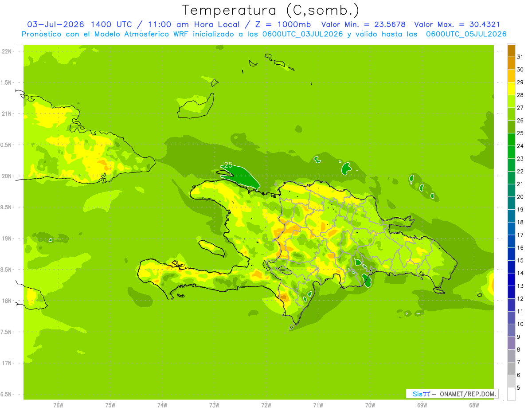This screenshot has height=411, width=532.
Task: Click the legend value "21"
Action: 520,184
